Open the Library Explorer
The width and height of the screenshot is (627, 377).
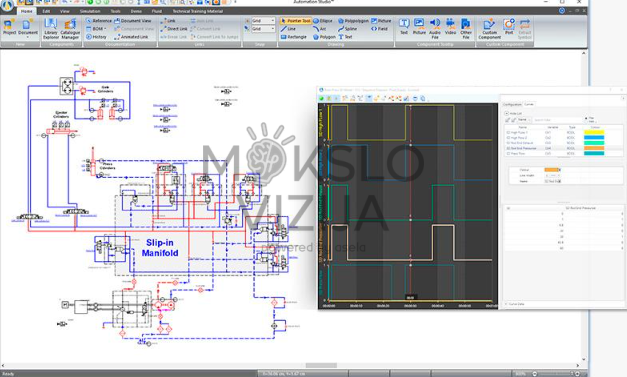[51, 29]
